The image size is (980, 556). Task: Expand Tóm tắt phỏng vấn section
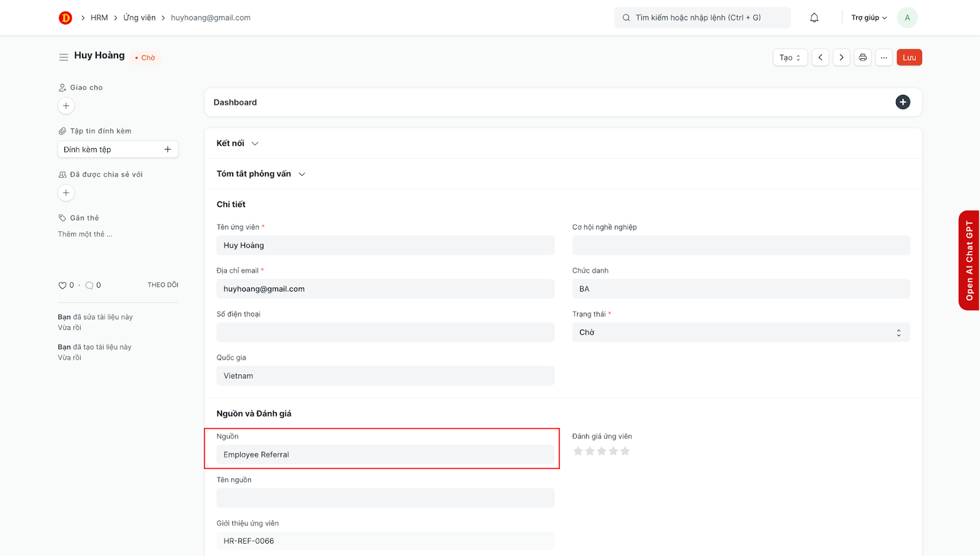(x=261, y=174)
